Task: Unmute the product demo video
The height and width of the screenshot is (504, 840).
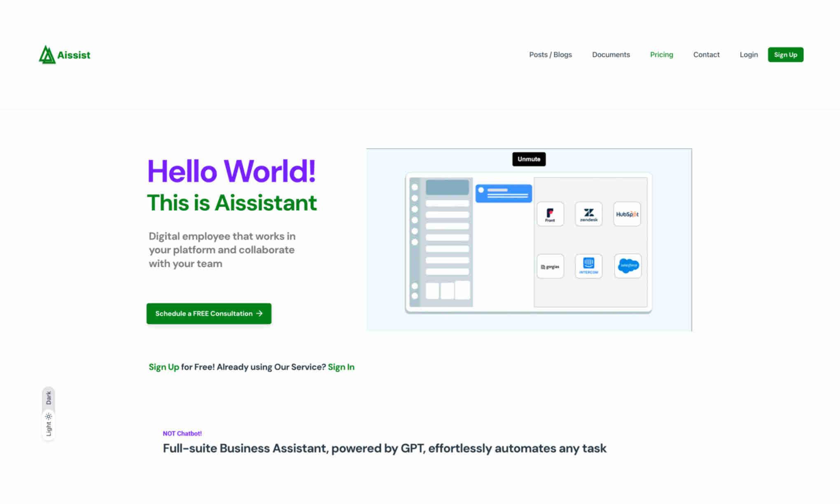Action: [x=529, y=159]
